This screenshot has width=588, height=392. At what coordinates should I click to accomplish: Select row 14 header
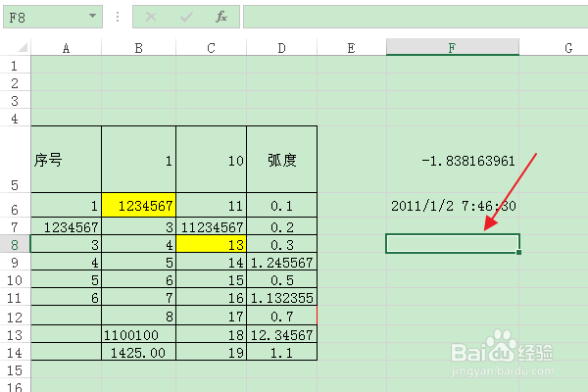click(15, 352)
